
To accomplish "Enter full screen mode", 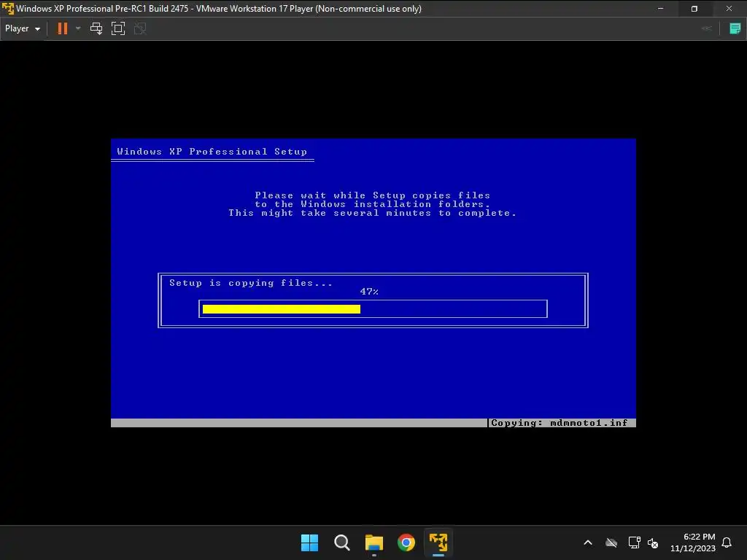I will [118, 28].
